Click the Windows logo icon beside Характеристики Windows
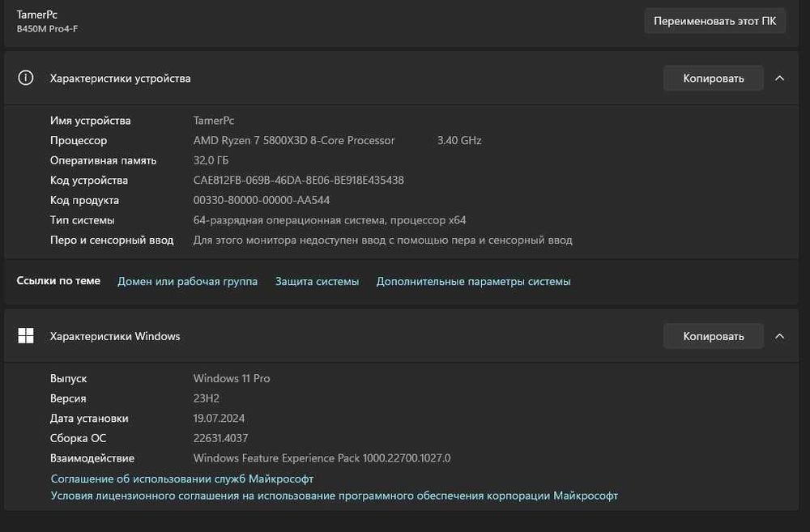This screenshot has width=810, height=532. (25, 336)
